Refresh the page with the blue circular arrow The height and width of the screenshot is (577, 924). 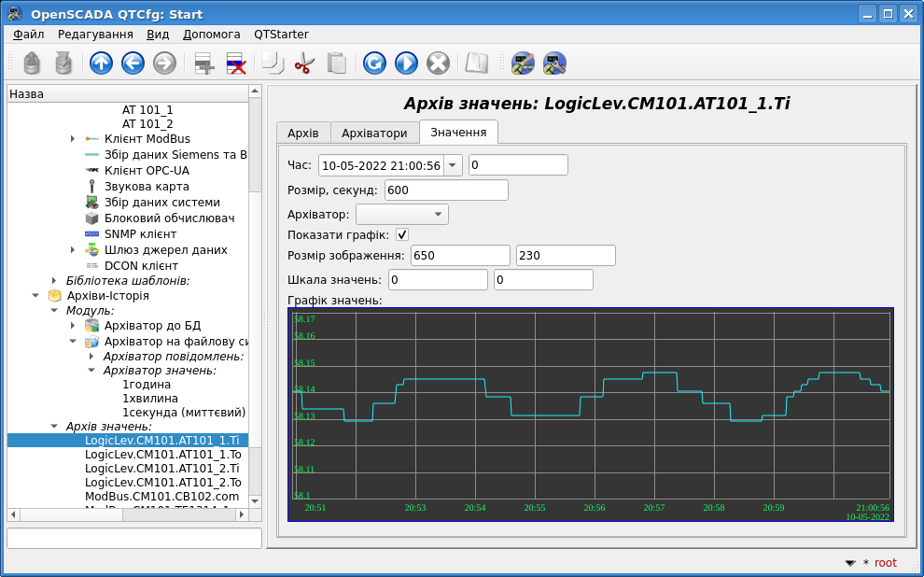375,63
